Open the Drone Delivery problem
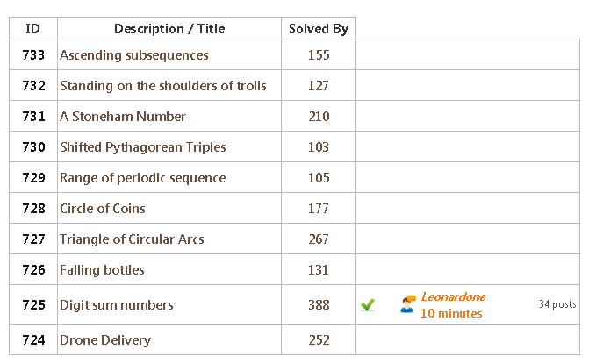 (105, 340)
